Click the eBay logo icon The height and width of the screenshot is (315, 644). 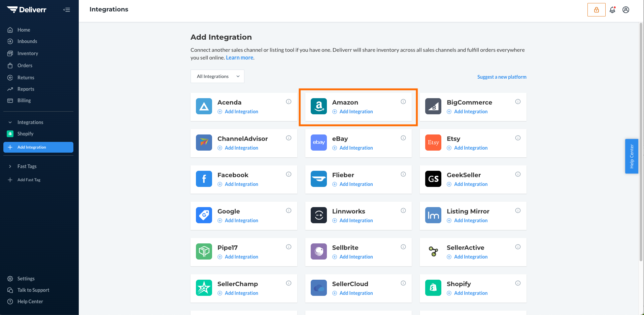319,143
